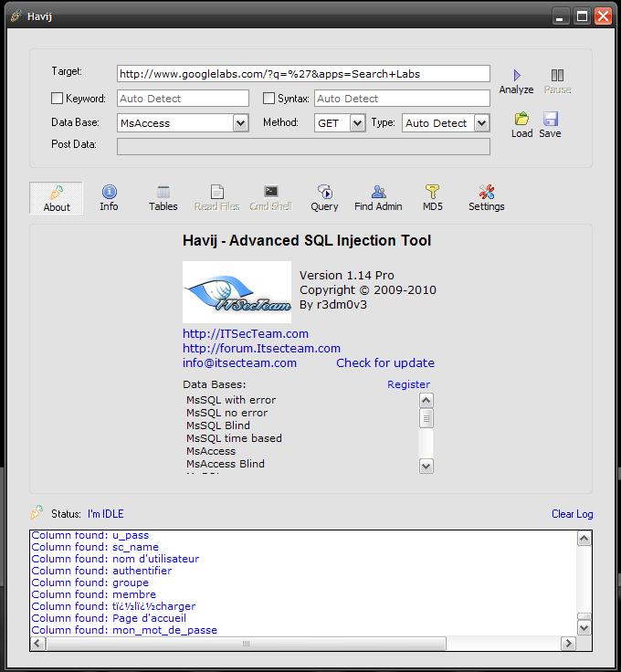Minimize the Havij window
Image resolution: width=621 pixels, height=672 pixels.
[559, 16]
